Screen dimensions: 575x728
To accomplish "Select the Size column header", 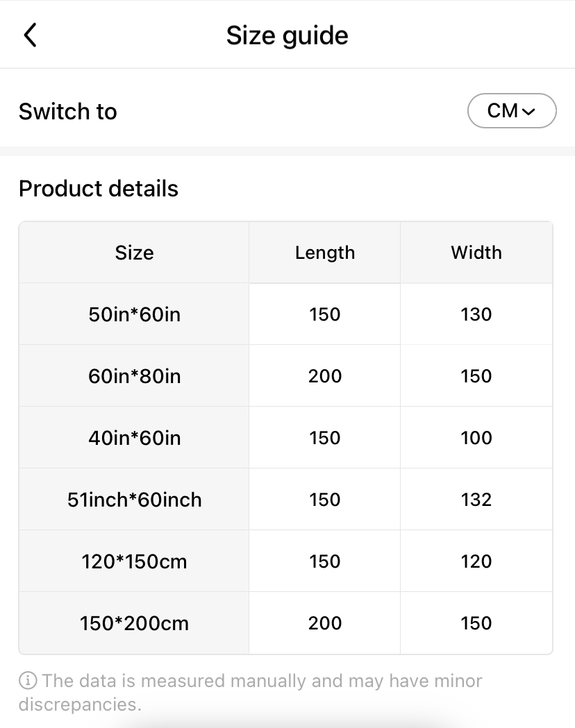I will [134, 253].
